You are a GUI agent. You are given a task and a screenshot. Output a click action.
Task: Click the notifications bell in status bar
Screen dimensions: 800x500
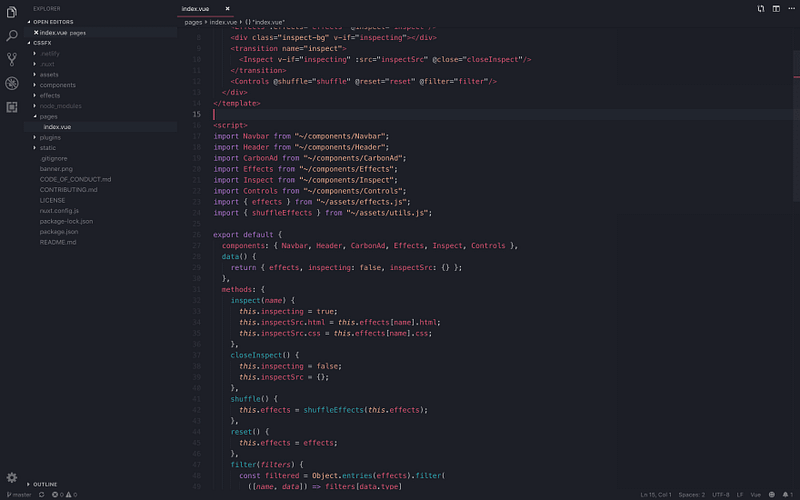point(787,494)
